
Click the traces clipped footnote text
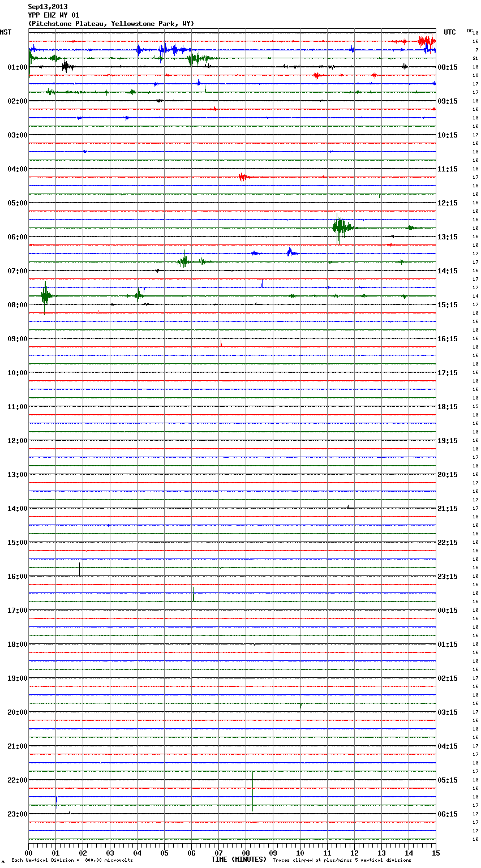[x=342, y=861]
